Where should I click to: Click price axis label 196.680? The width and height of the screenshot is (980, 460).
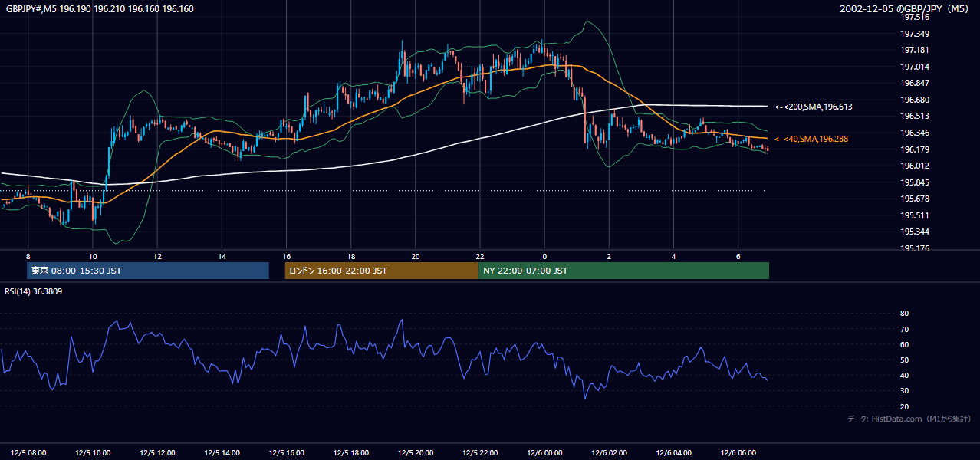coord(913,100)
